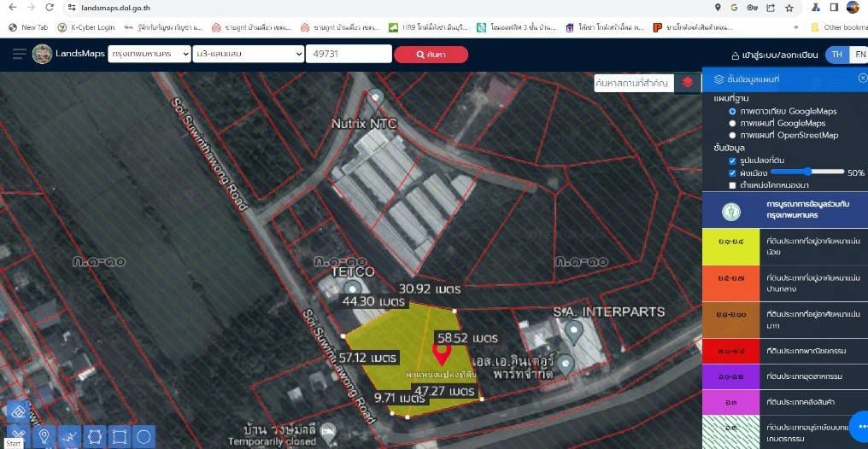Click the Start tooltip button
The image size is (868, 449).
14,444
